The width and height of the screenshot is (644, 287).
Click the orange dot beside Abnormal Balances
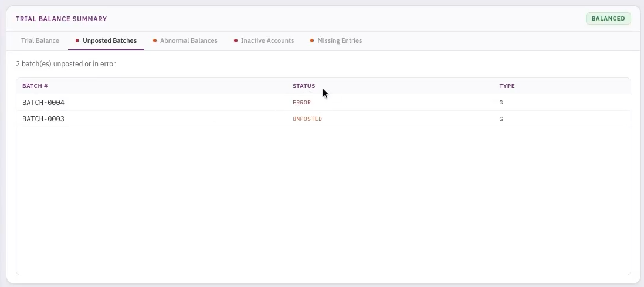tap(155, 41)
